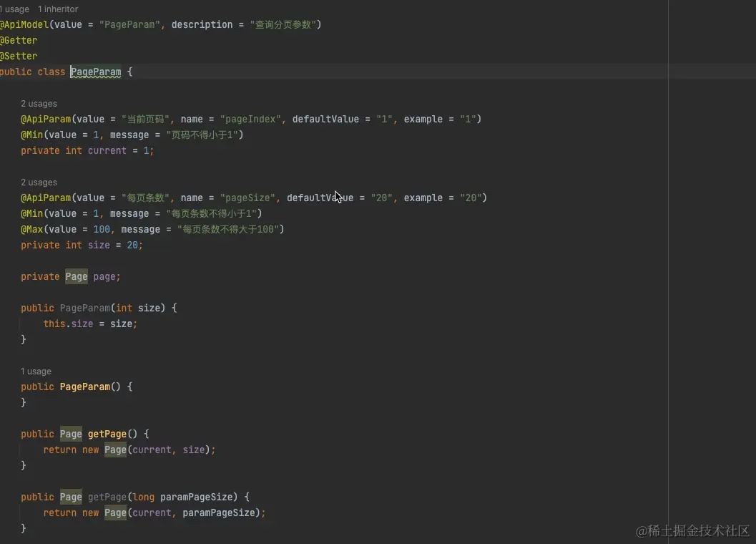Click the "pageIndex" name string
The image size is (756, 544).
point(250,120)
